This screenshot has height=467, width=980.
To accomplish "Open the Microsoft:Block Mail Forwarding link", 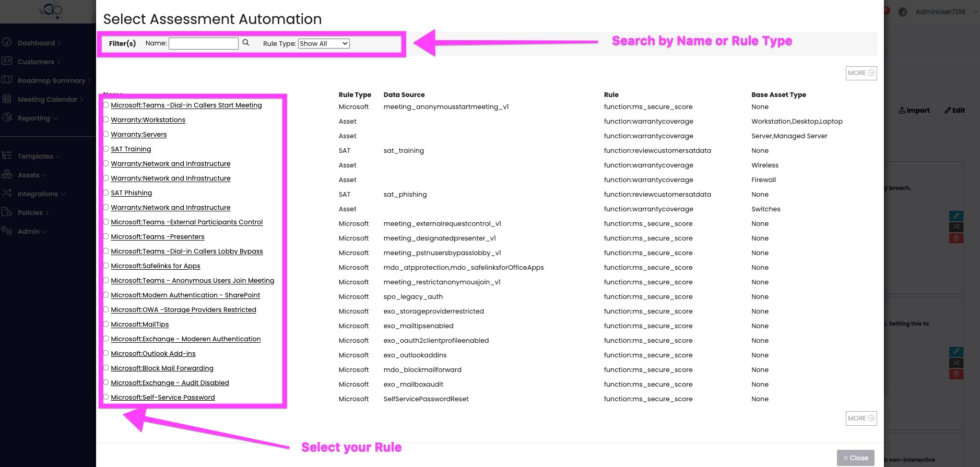I will click(x=162, y=368).
